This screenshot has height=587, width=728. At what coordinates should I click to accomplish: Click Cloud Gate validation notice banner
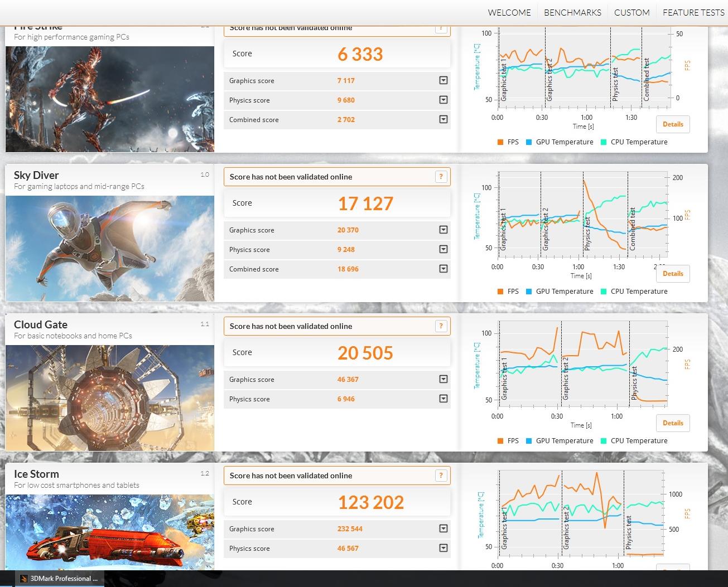(x=337, y=326)
